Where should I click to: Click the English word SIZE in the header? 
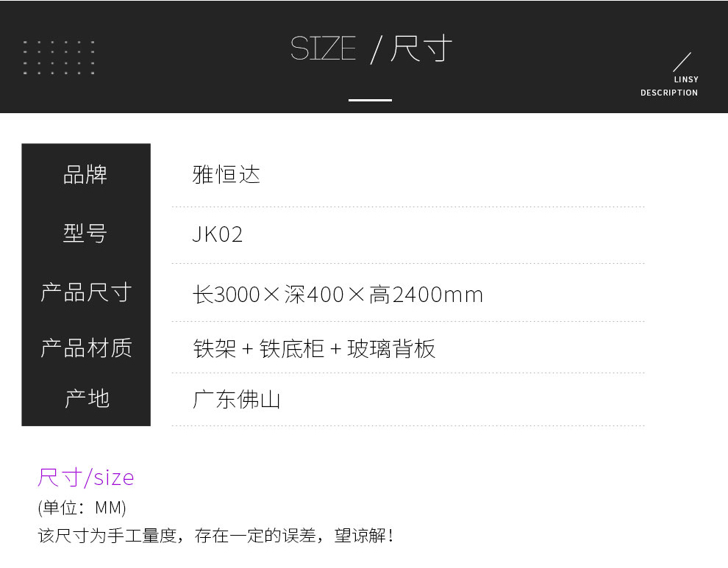[323, 49]
